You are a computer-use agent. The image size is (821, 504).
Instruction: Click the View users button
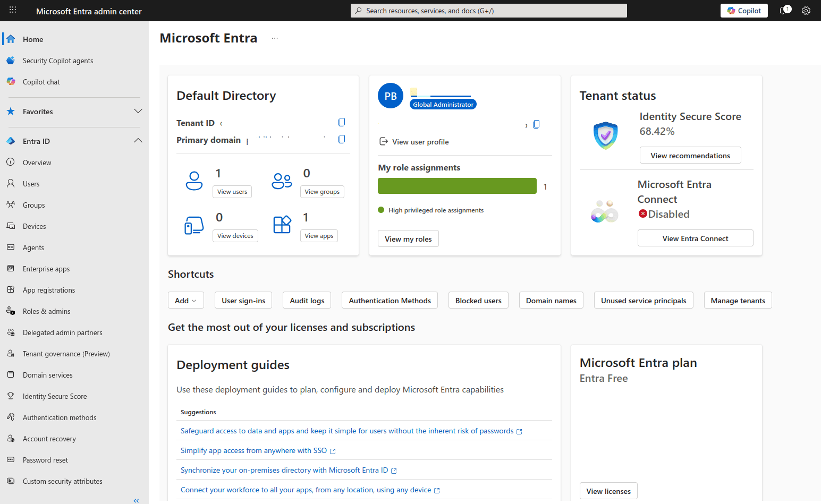232,192
